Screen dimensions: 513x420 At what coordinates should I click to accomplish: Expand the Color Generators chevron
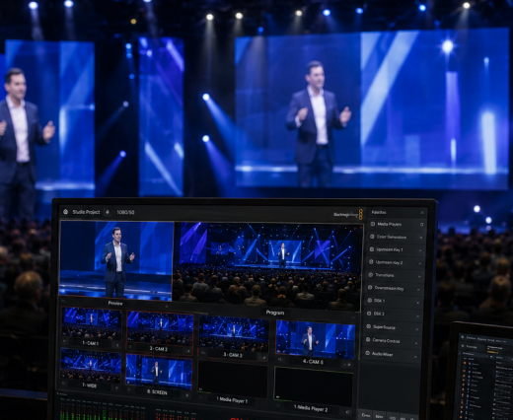click(x=420, y=238)
